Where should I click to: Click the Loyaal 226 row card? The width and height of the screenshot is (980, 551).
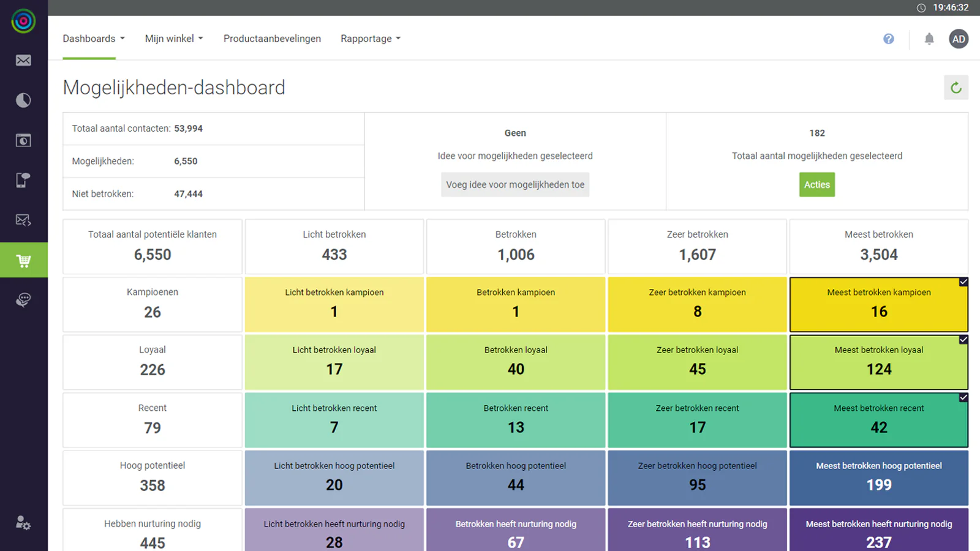(x=153, y=362)
